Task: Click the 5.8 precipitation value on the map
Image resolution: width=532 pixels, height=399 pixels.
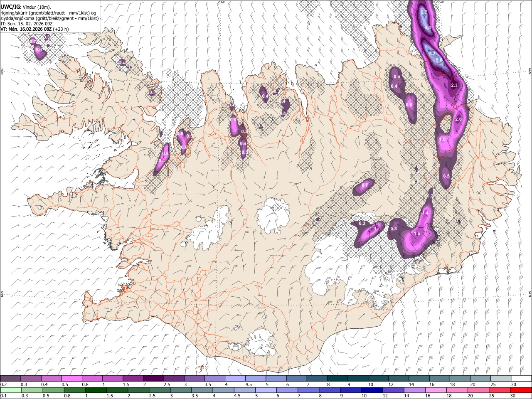Action: coord(432,53)
